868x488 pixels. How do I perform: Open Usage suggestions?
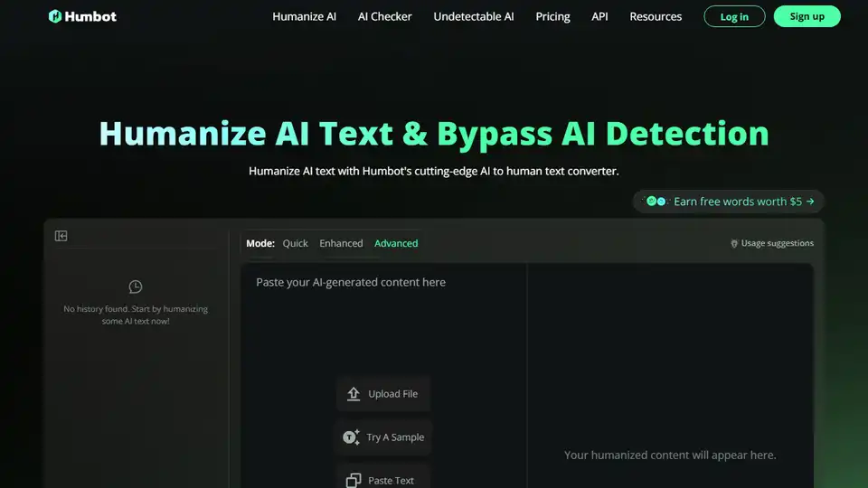tap(772, 243)
